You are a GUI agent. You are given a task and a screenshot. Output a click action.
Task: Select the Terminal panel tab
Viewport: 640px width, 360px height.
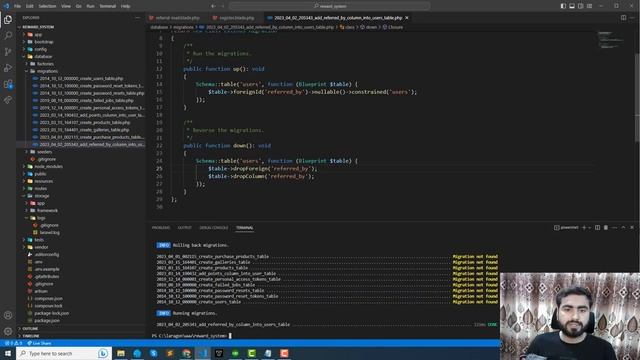(x=244, y=228)
